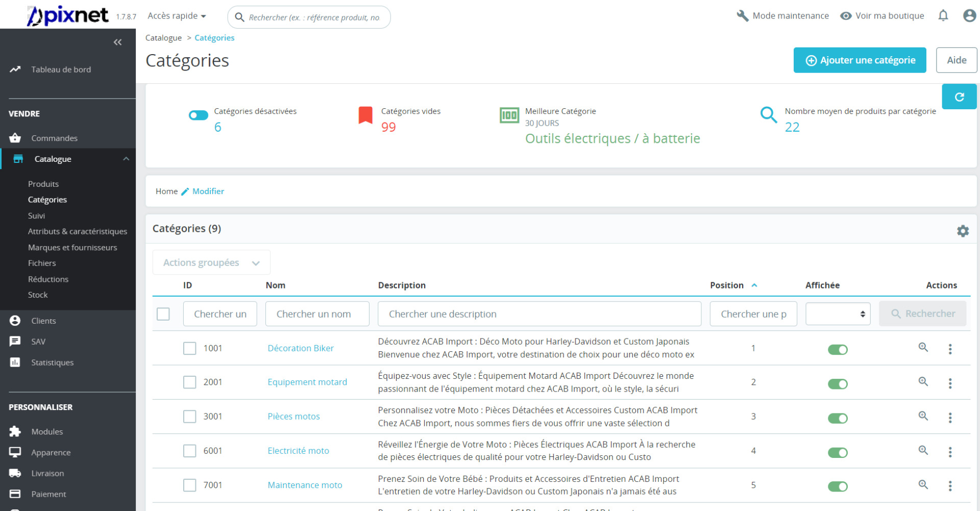Open more actions for Décoration Biker
980x511 pixels.
pos(950,349)
